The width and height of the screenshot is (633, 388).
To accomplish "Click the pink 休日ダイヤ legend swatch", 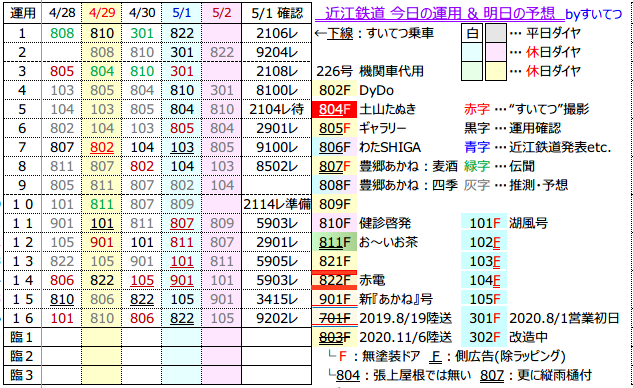I will (x=496, y=52).
